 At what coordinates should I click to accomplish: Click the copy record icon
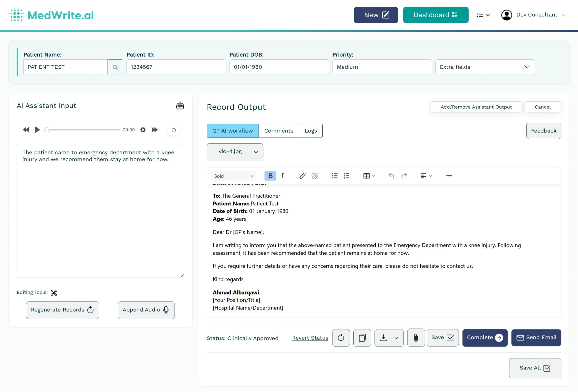point(362,337)
